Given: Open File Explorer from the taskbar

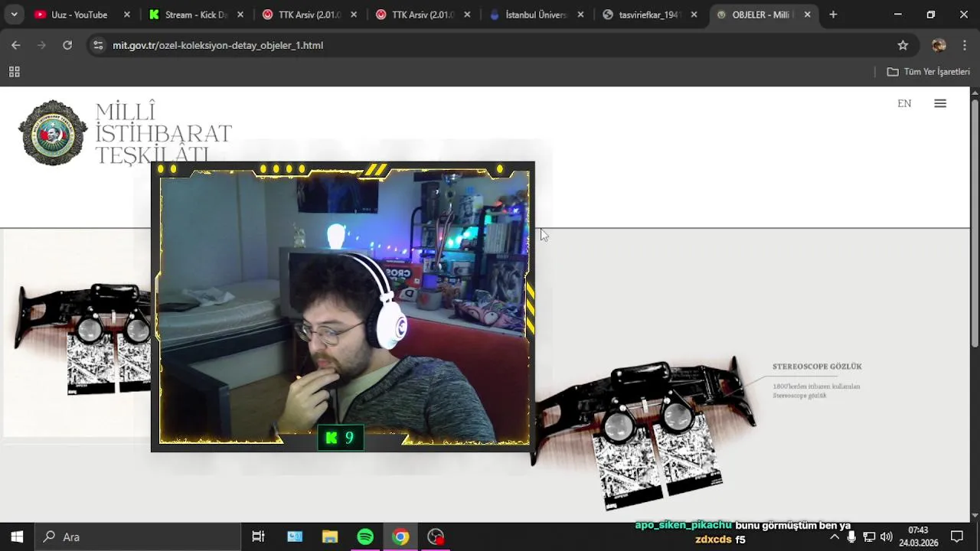Looking at the screenshot, I should [330, 536].
